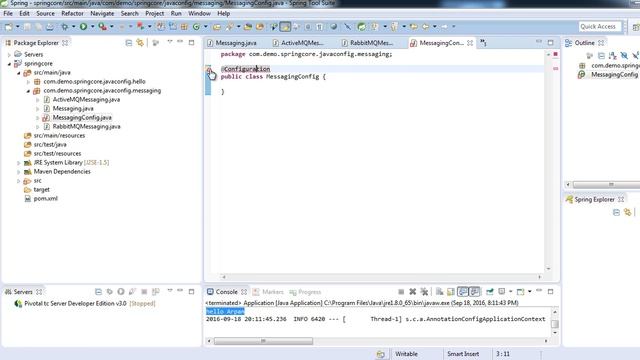Open the Open Console dropdown arrow
This screenshot has height=360, width=640.
[x=529, y=291]
